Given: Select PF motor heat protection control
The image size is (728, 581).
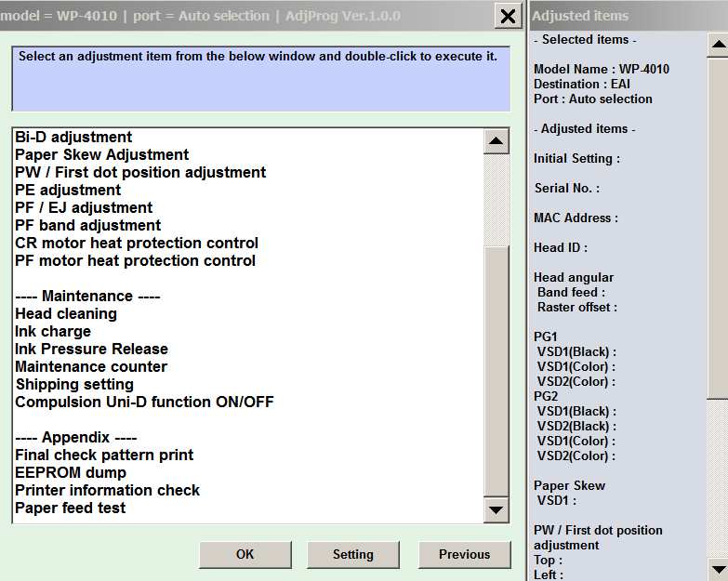Looking at the screenshot, I should tap(135, 261).
